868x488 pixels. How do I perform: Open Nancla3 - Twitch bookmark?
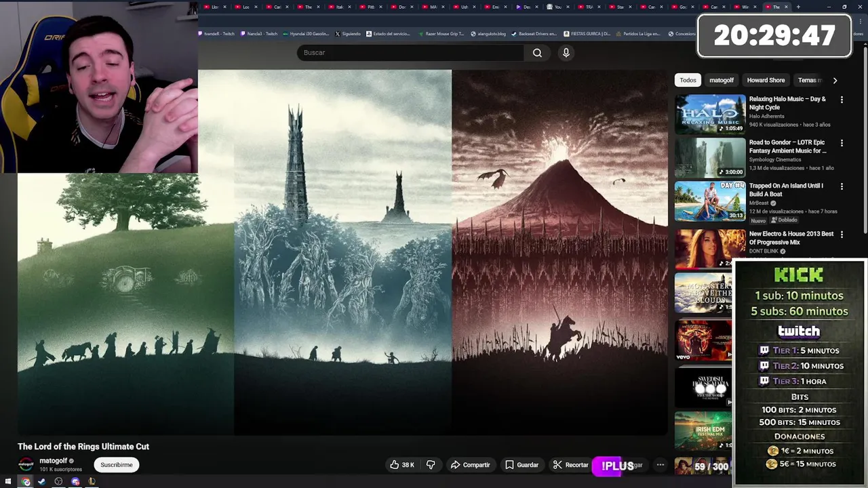259,33
